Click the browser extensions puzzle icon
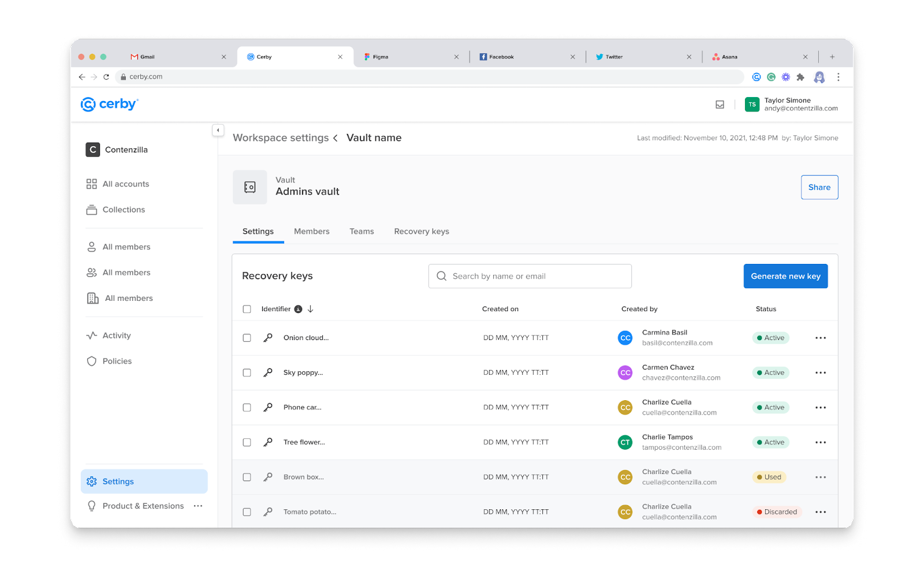The height and width of the screenshot is (567, 924). click(x=800, y=77)
